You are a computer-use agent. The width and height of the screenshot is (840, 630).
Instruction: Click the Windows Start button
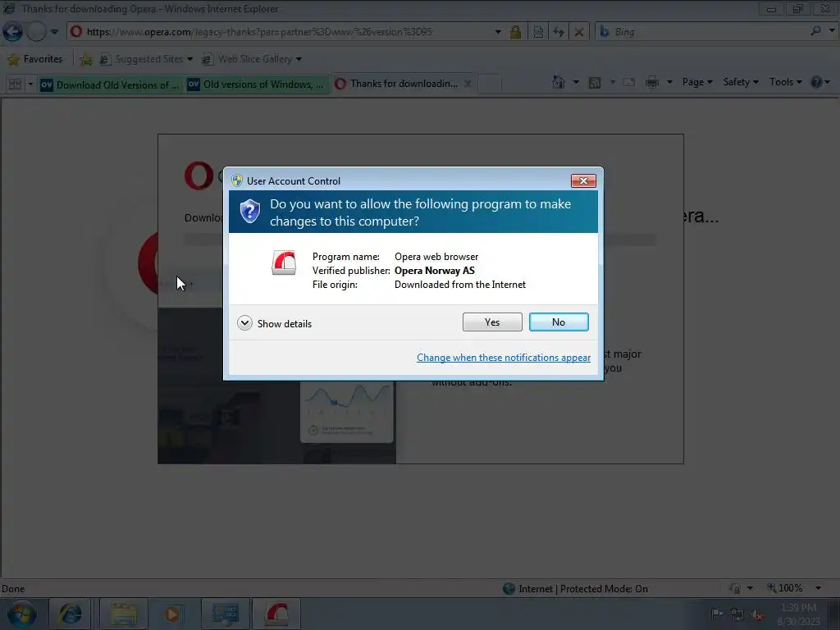[21, 614]
